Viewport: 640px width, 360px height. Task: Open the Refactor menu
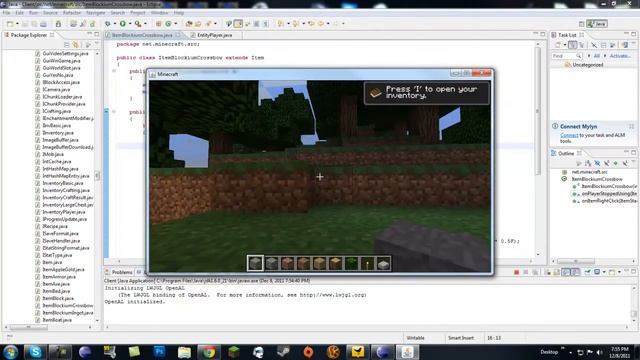[x=72, y=13]
